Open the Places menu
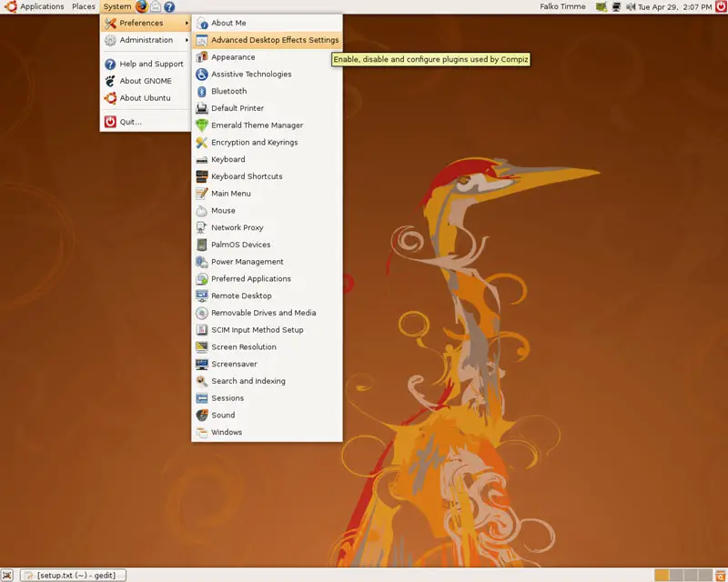Viewport: 728px width, 582px height. tap(84, 6)
